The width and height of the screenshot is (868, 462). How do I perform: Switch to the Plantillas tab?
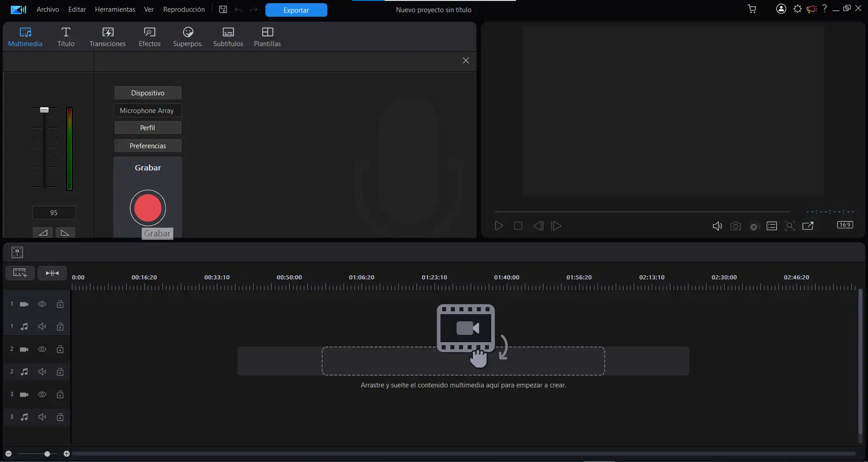[268, 37]
